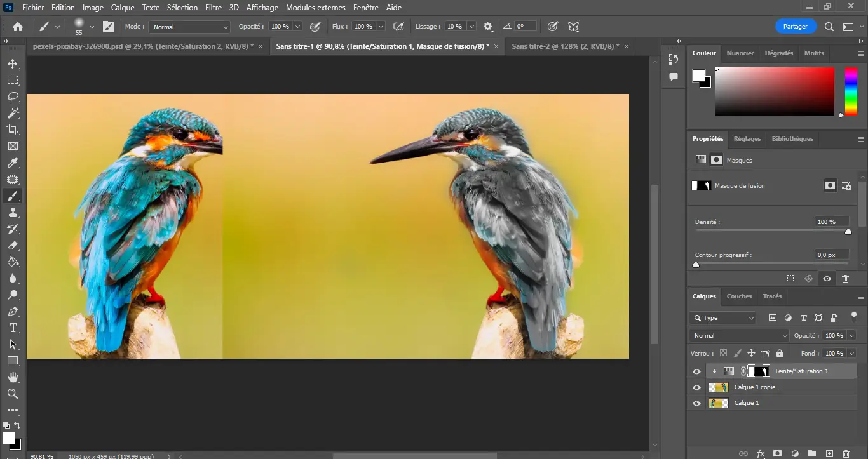Open the brush Mode dropdown
868x459 pixels.
click(x=189, y=27)
